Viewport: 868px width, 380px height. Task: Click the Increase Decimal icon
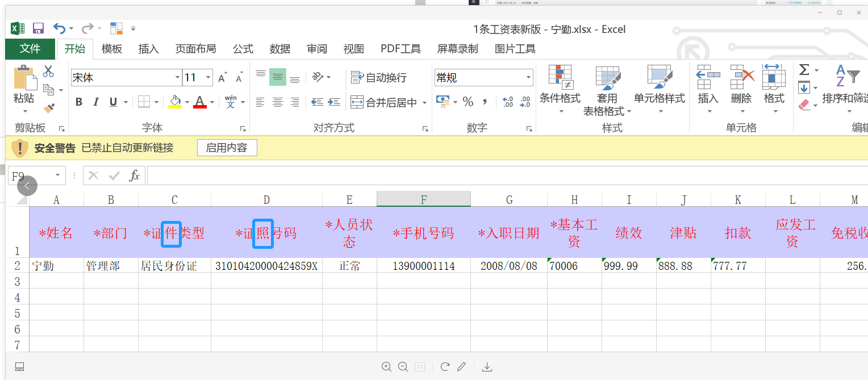[508, 102]
